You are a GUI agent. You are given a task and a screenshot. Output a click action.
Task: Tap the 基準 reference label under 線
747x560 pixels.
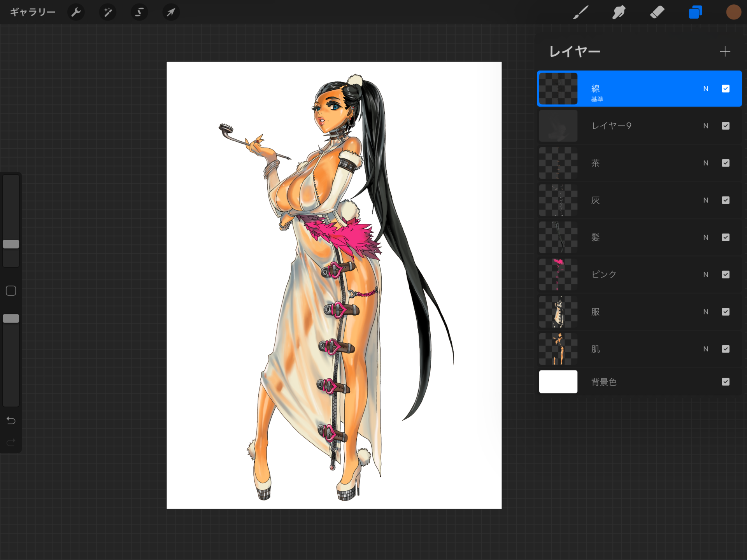(597, 99)
